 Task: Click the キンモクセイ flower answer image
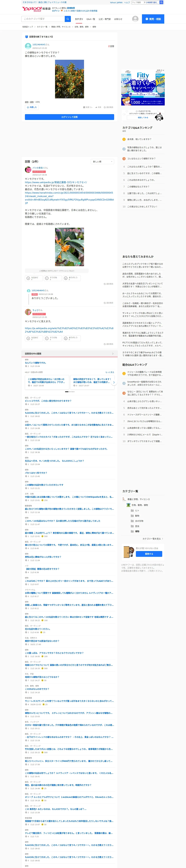click(70, 247)
